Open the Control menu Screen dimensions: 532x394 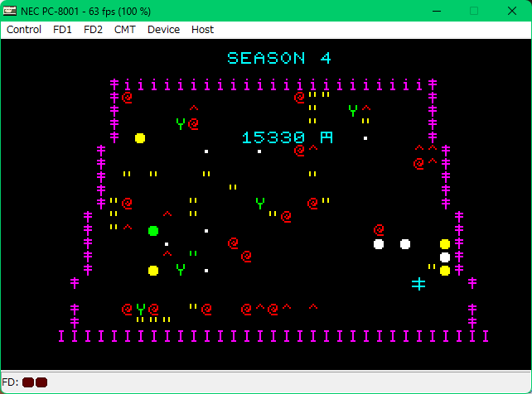(x=24, y=30)
